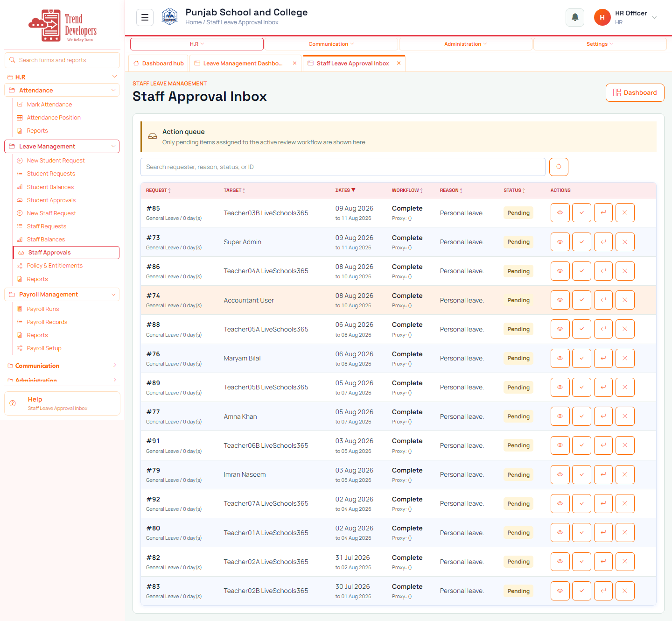The width and height of the screenshot is (672, 621).
Task: Open New Staff Request in sidebar
Action: click(x=51, y=213)
